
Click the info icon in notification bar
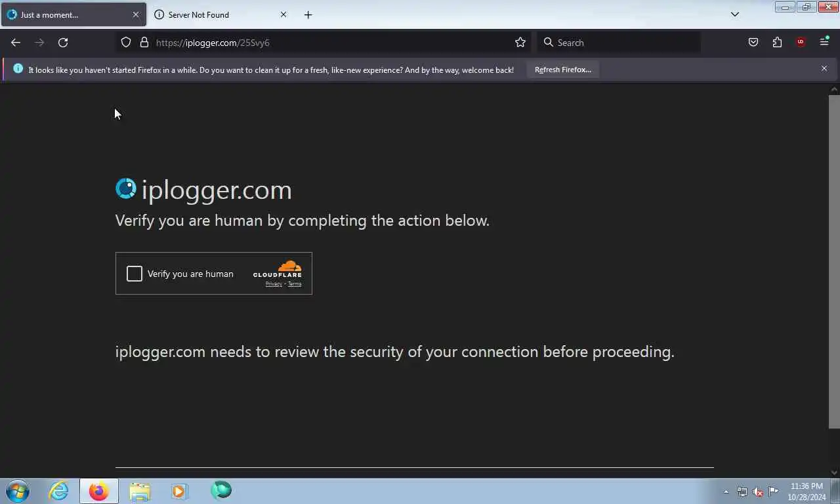18,68
